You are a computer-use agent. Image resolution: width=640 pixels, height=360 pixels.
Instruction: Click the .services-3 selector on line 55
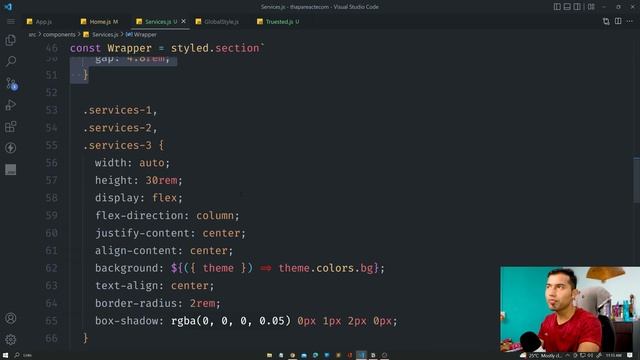click(x=118, y=145)
